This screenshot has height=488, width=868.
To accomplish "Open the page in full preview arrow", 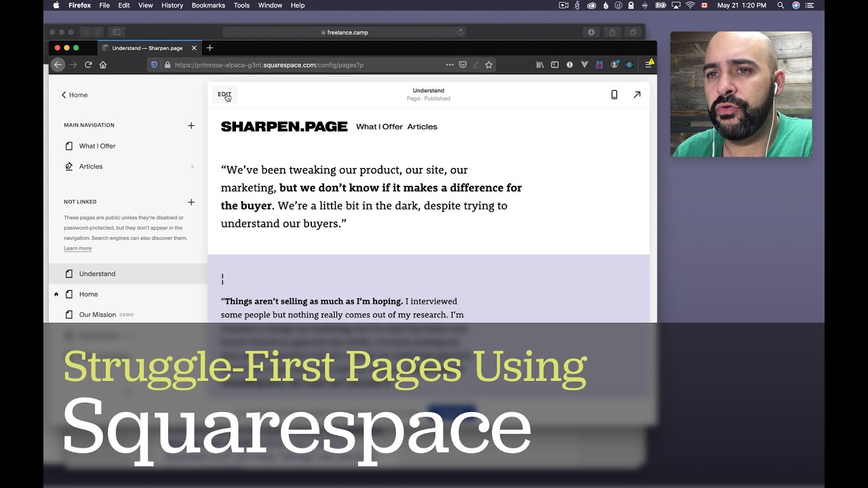I will (637, 95).
